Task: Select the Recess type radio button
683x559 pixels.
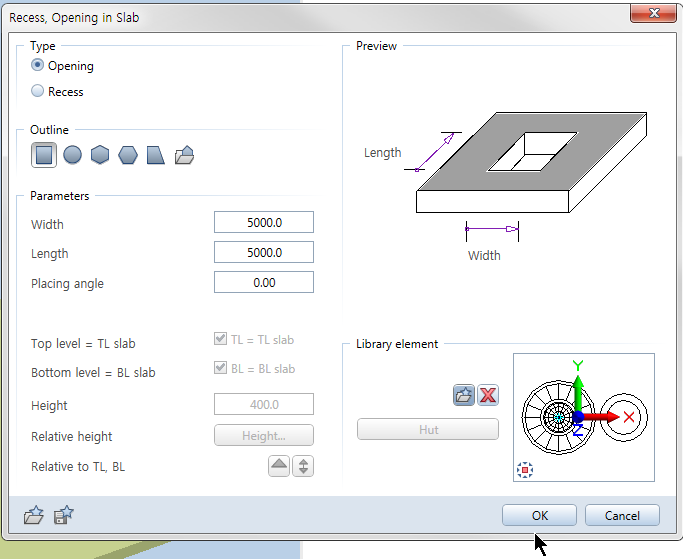Action: coord(38,92)
